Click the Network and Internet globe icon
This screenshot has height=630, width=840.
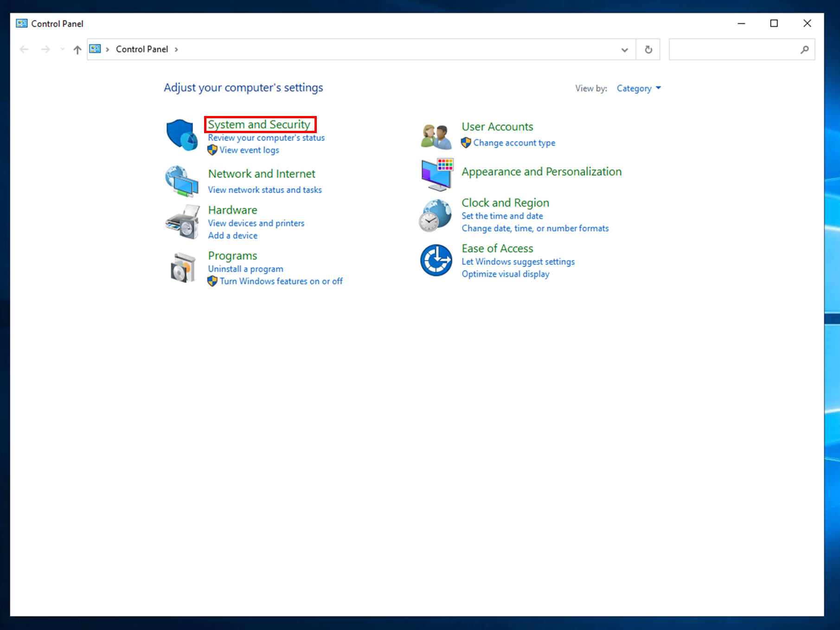(x=182, y=181)
